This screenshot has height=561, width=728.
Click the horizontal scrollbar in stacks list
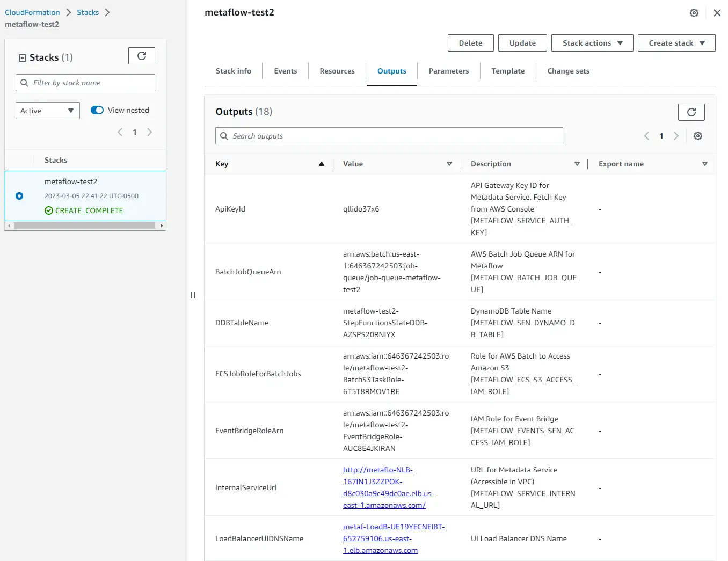[85, 226]
